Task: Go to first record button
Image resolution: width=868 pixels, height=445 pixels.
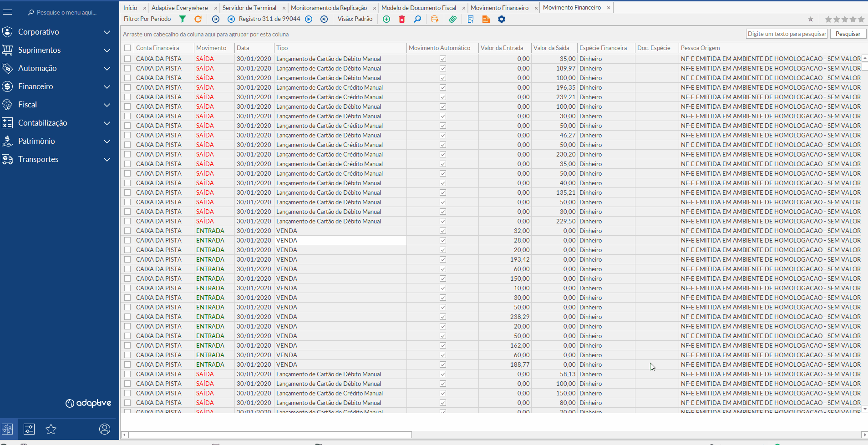Action: click(x=216, y=19)
